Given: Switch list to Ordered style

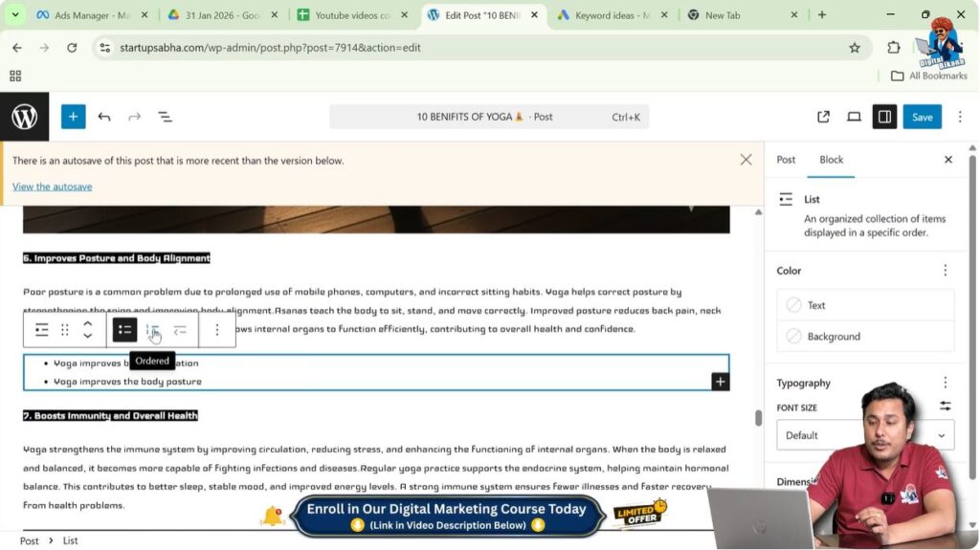Looking at the screenshot, I should click(152, 330).
